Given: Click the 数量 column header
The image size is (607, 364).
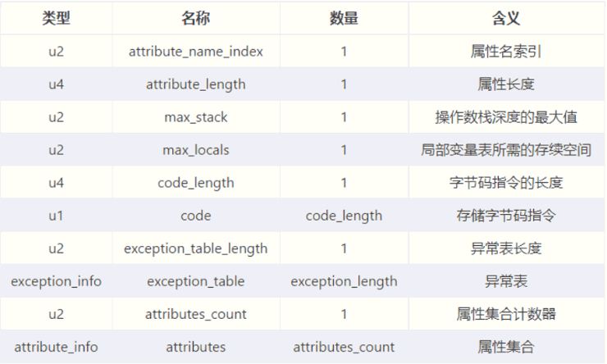Looking at the screenshot, I should point(344,18).
